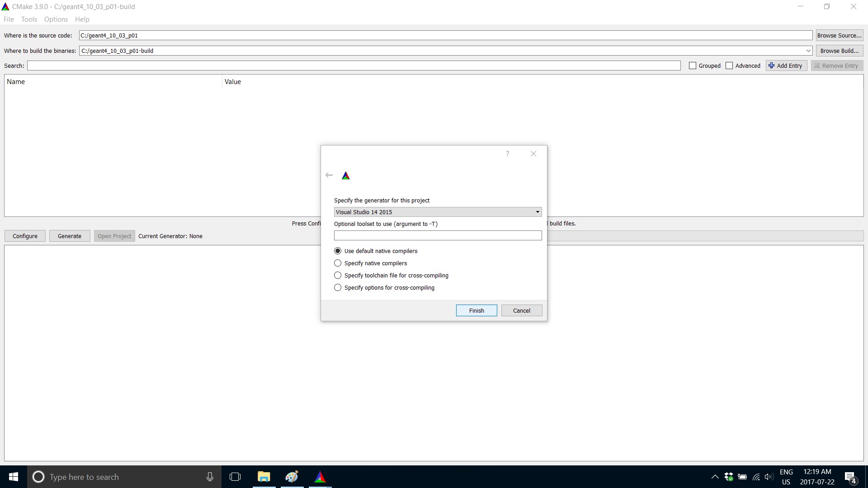Open the Tools menu
The image size is (868, 488).
pos(29,19)
